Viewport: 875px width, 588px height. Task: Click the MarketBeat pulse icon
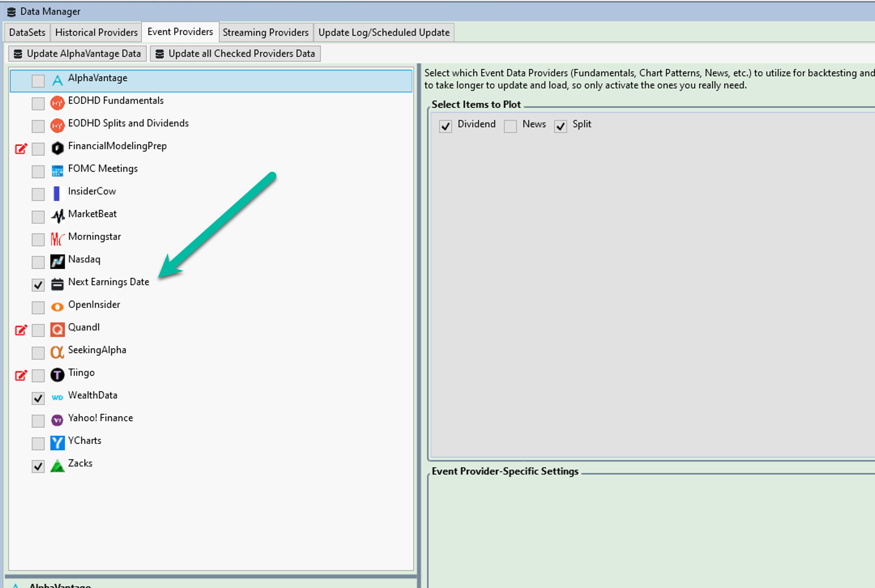point(58,216)
